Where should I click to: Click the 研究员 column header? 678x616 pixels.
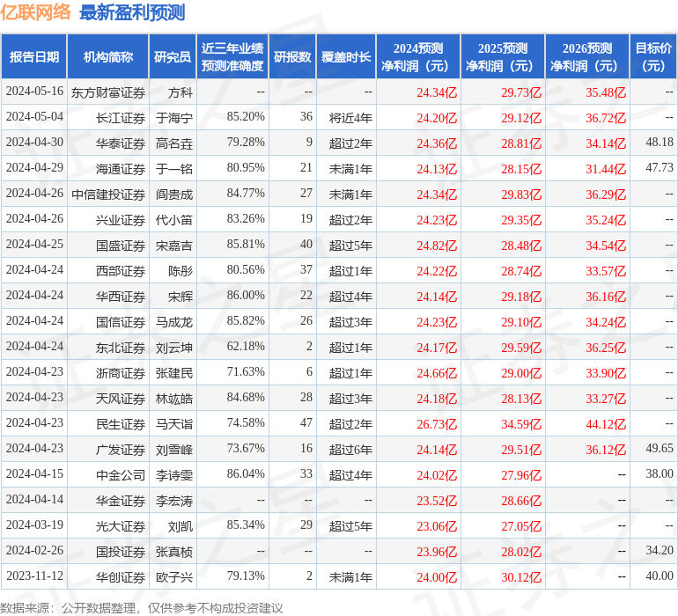[x=173, y=56]
